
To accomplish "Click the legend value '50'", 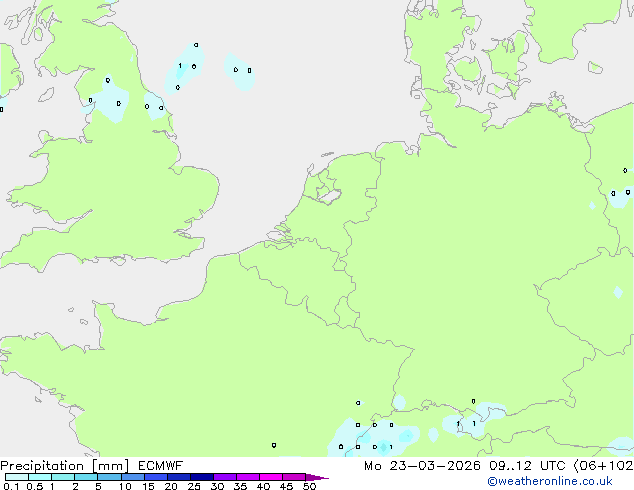I will (x=309, y=486).
